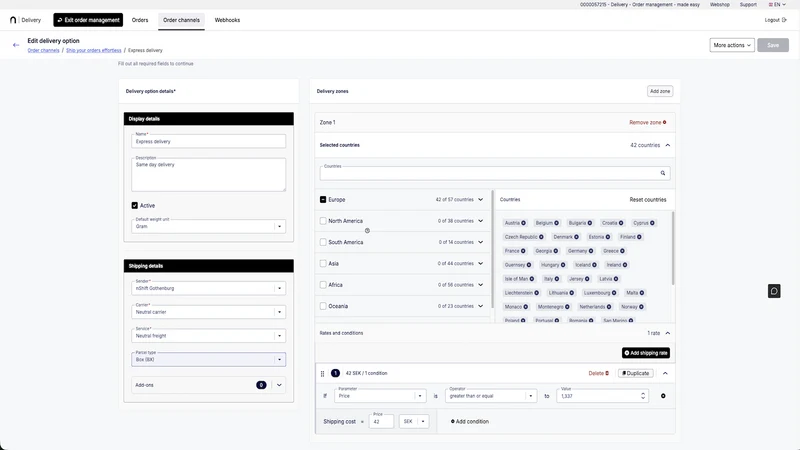The image size is (800, 450).
Task: Click the drag handle of rate 1
Action: pyautogui.click(x=322, y=373)
